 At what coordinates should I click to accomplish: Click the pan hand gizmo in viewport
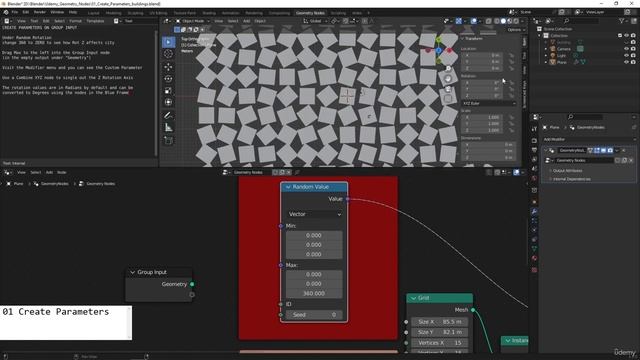[448, 79]
